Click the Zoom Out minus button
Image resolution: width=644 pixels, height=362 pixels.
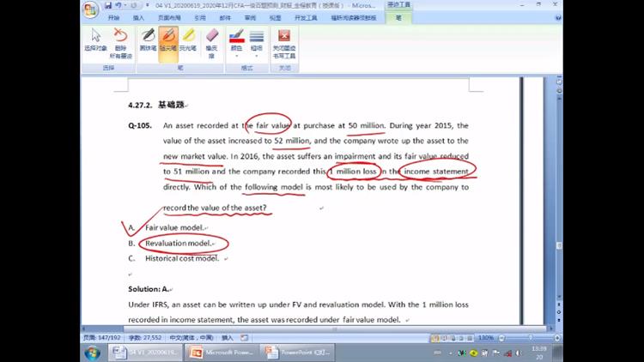click(x=501, y=338)
